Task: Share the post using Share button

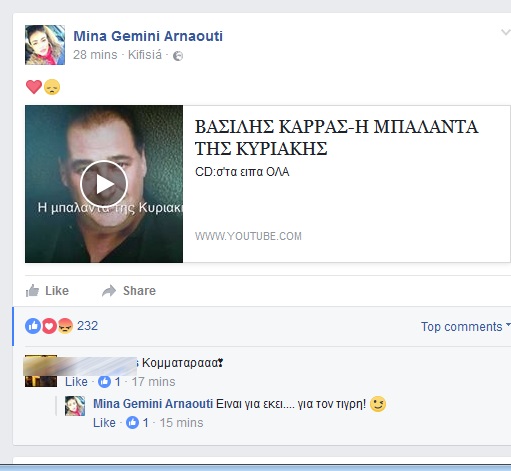Action: (x=129, y=291)
